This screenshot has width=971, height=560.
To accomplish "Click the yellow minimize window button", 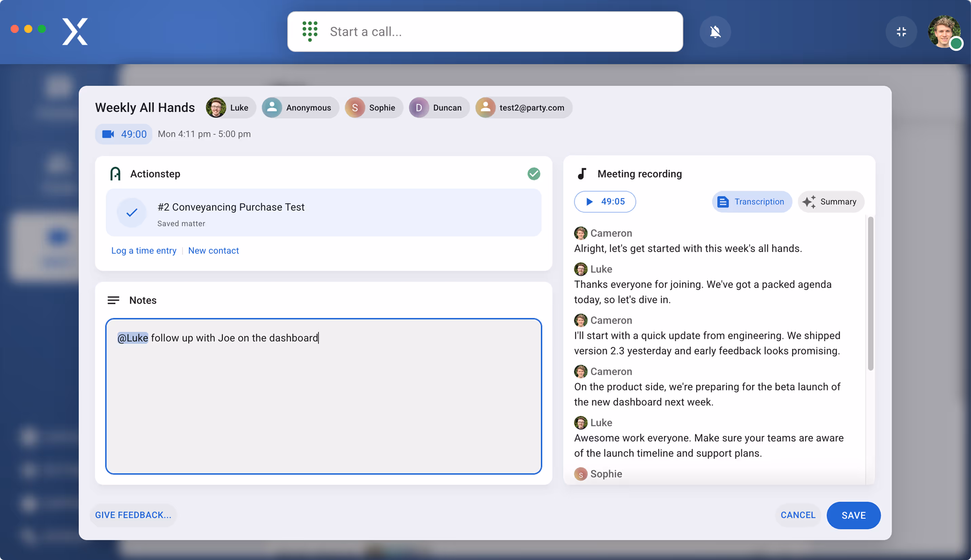I will point(28,29).
